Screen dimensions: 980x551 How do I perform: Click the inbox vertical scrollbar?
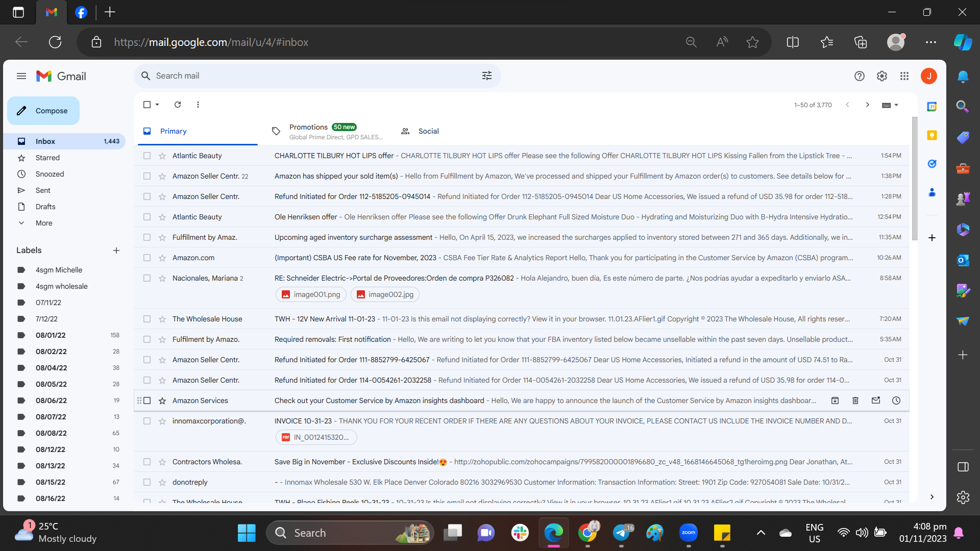[x=915, y=179]
